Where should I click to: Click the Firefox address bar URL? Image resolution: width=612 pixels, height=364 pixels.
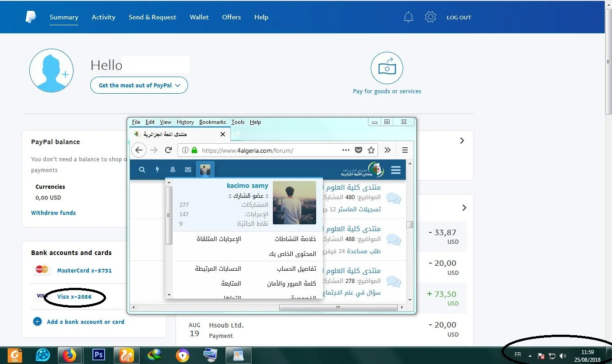(248, 150)
